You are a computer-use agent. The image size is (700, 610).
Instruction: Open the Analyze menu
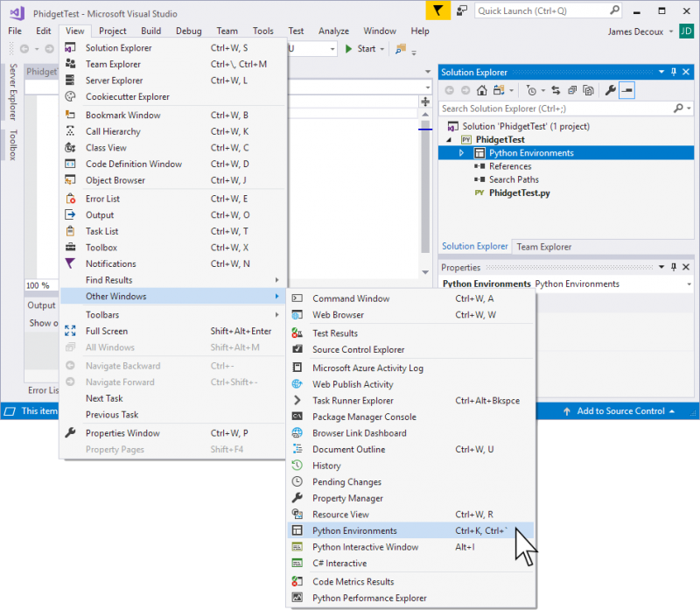click(333, 31)
